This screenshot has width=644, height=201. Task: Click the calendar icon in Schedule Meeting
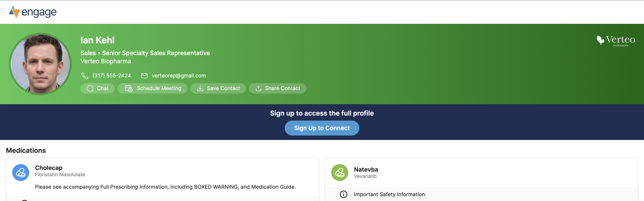(x=129, y=88)
